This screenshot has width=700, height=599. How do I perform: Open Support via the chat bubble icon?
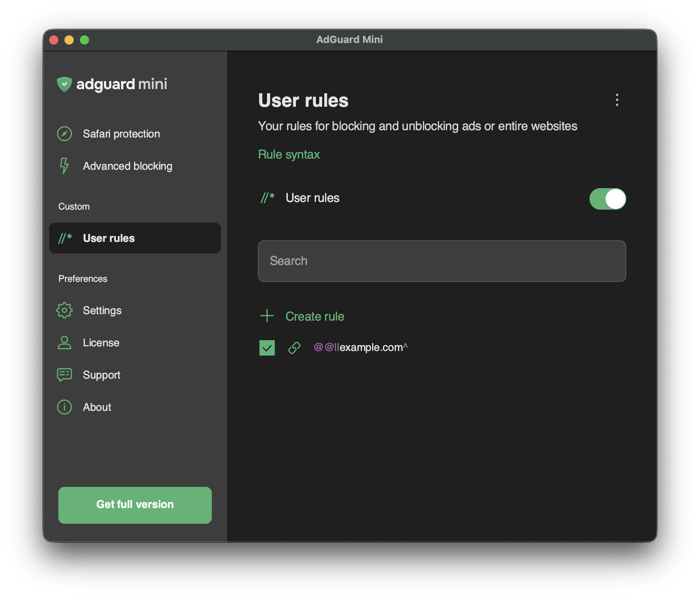pyautogui.click(x=64, y=375)
